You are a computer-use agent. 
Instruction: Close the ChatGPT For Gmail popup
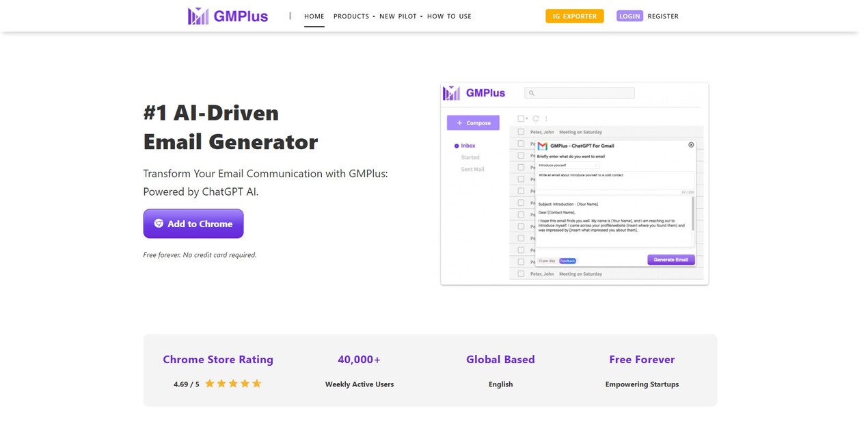(x=691, y=145)
